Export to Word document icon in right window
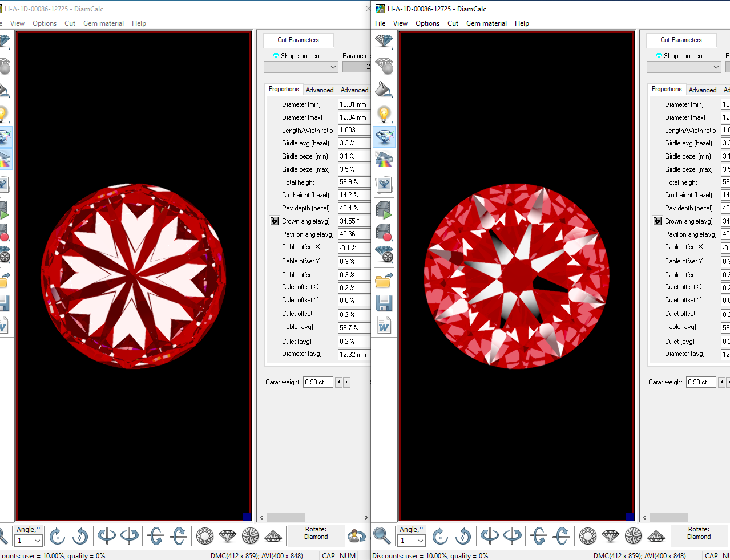730x560 pixels. pos(384,326)
